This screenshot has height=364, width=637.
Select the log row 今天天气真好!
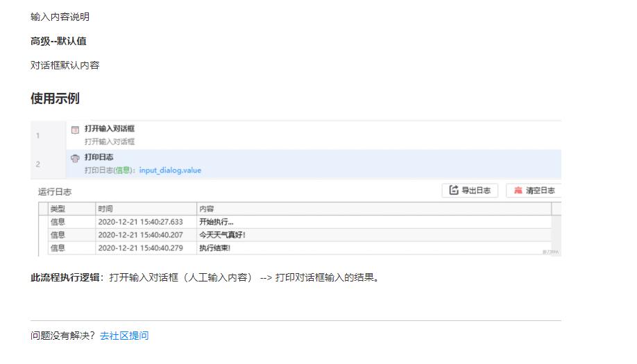300,235
